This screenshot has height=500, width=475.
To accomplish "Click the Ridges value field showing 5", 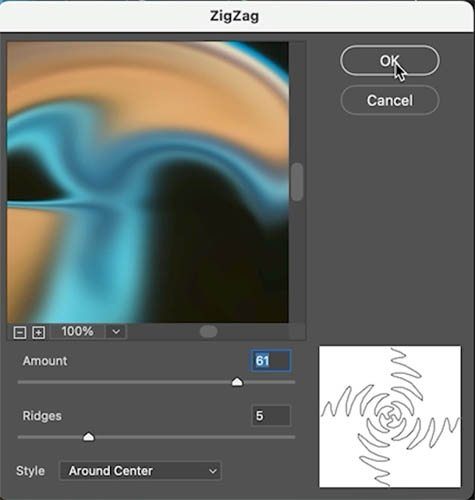I will [x=271, y=416].
